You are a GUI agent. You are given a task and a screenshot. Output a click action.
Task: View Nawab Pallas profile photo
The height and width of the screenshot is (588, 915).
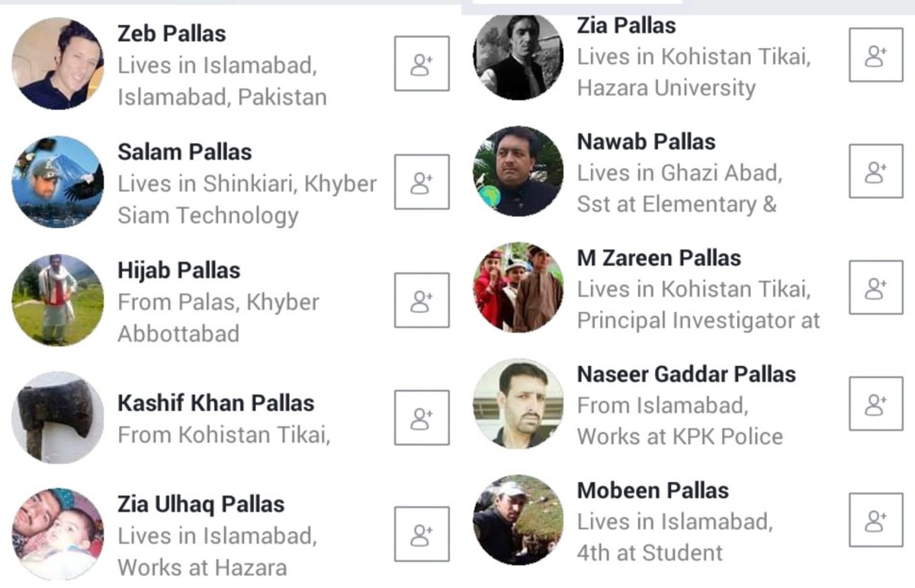click(x=518, y=171)
